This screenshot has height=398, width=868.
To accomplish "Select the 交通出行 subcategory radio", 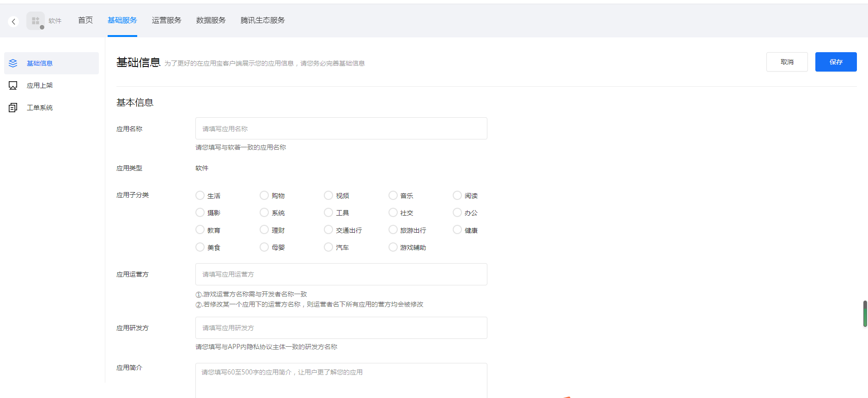I will (328, 229).
